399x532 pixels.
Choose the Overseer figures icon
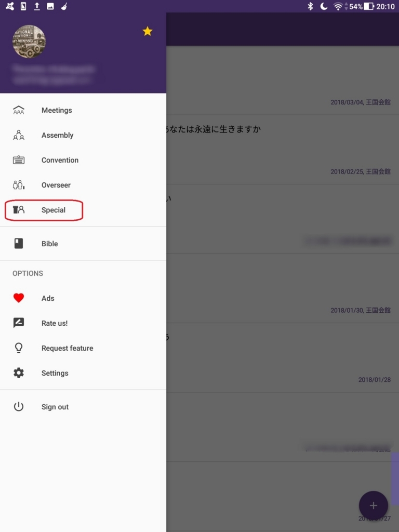19,185
